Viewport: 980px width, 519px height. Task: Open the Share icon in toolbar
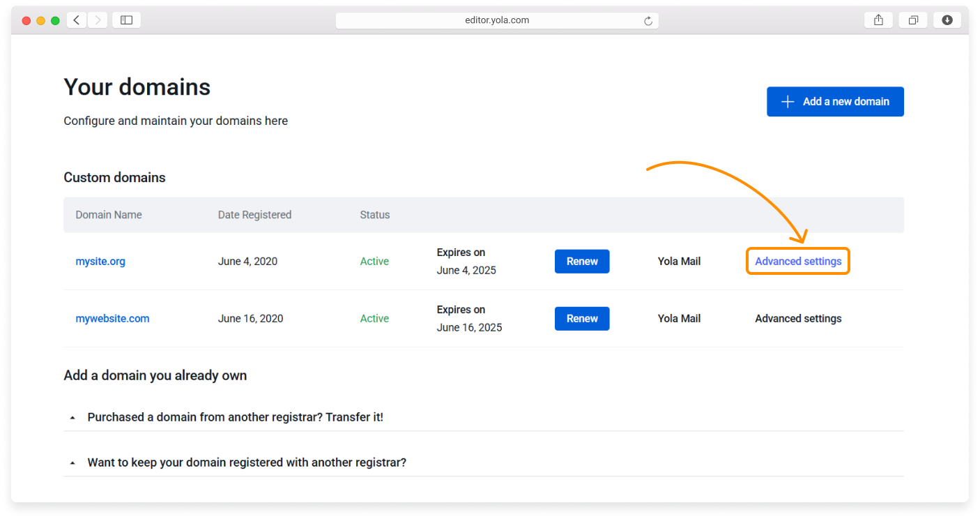tap(878, 20)
